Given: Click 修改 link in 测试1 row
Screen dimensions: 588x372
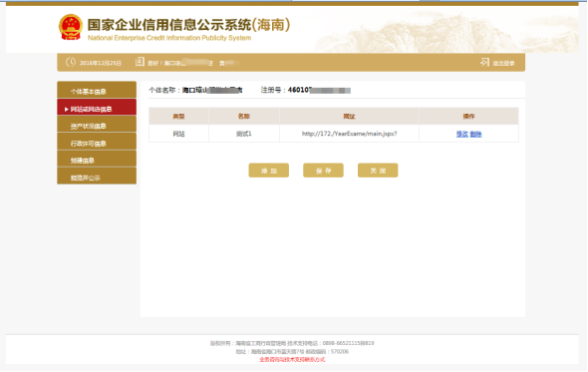Looking at the screenshot, I should pos(462,134).
